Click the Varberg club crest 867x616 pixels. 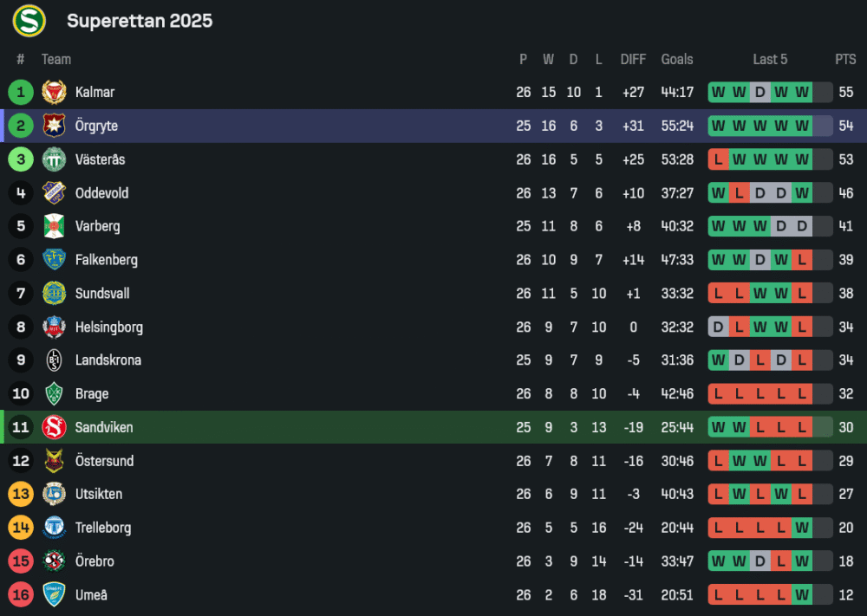click(x=55, y=226)
